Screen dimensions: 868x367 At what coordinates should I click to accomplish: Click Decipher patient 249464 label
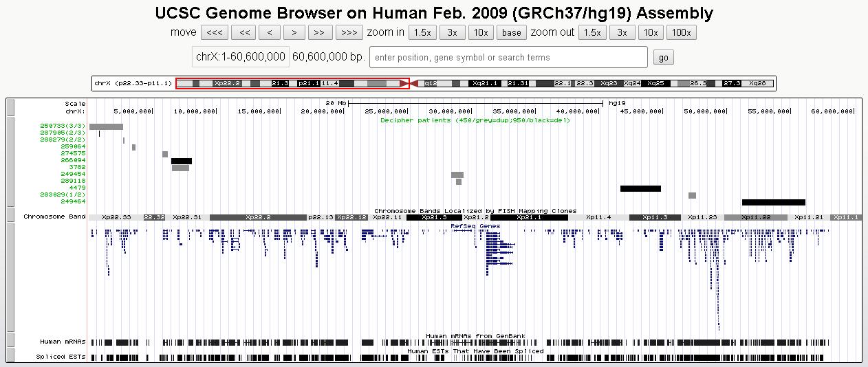point(73,201)
